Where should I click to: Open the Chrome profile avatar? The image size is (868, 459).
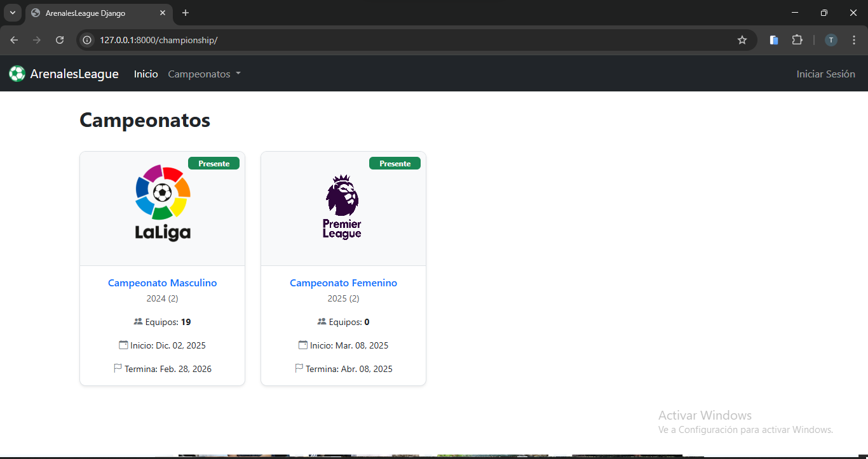coord(831,40)
